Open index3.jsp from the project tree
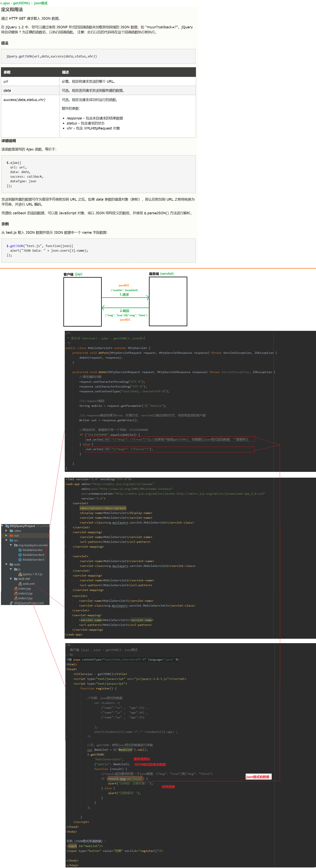Image resolution: width=316 pixels, height=868 pixels. coord(25,598)
